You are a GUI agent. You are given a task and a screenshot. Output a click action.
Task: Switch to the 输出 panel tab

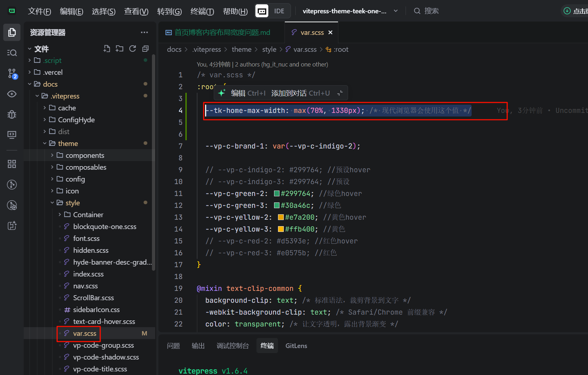(198, 346)
